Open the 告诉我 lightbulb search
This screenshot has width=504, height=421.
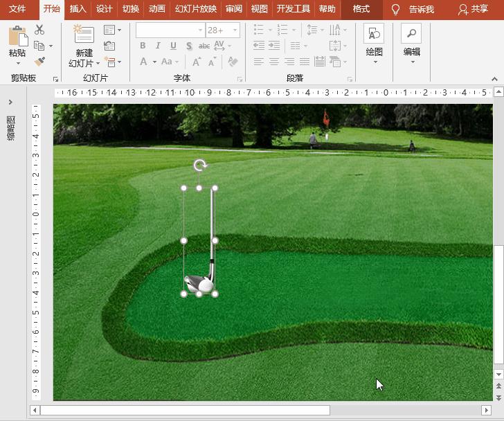pyautogui.click(x=413, y=9)
